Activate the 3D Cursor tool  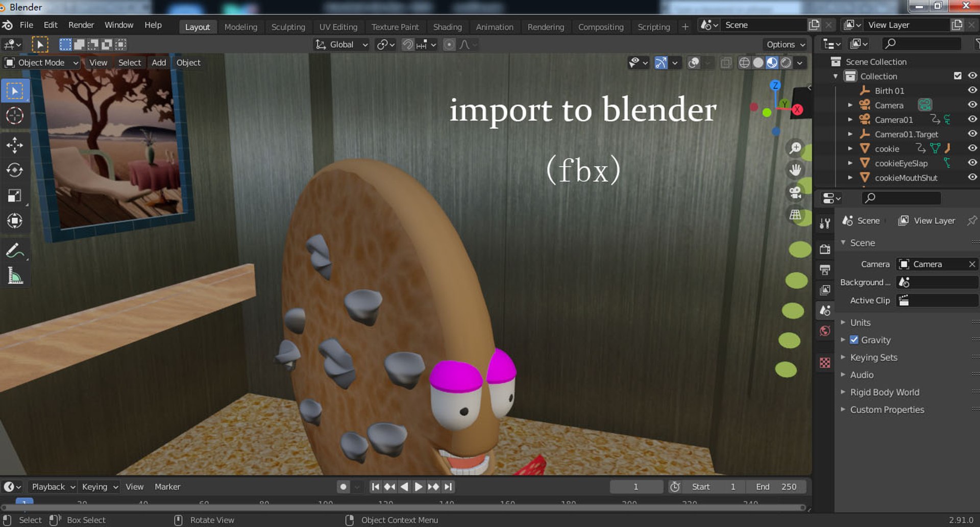(x=14, y=116)
